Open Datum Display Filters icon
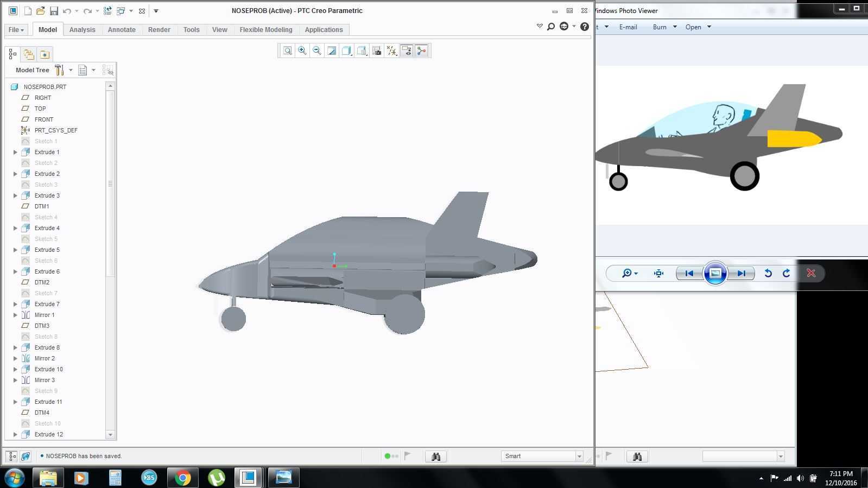Screen dimensions: 868x488 coord(391,50)
